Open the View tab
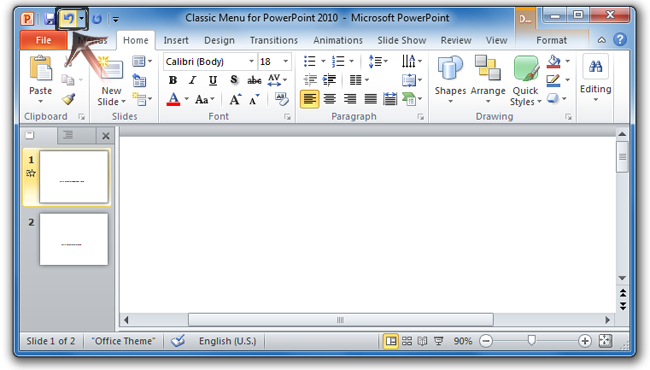This screenshot has width=650, height=370. coord(496,40)
